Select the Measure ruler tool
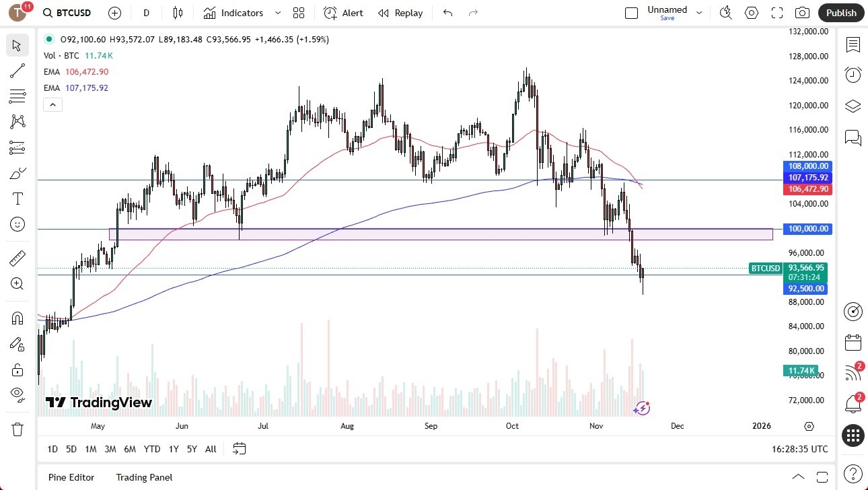The height and width of the screenshot is (490, 868). click(17, 258)
